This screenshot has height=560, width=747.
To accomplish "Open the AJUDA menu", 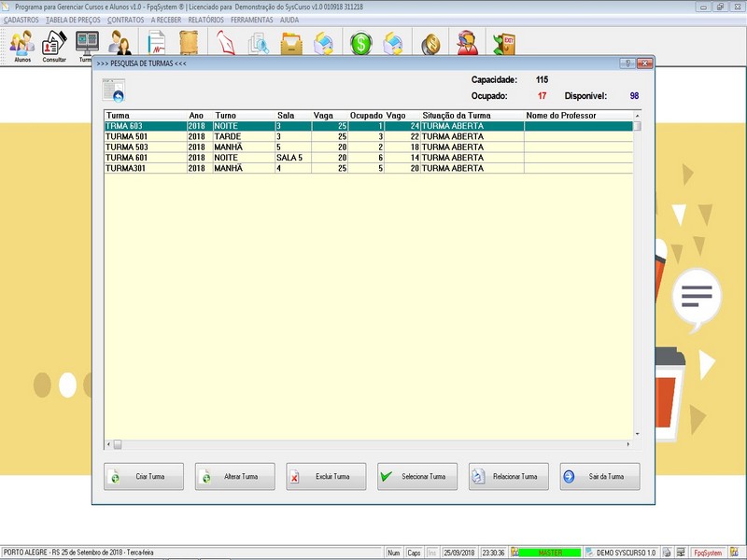I will coord(289,20).
